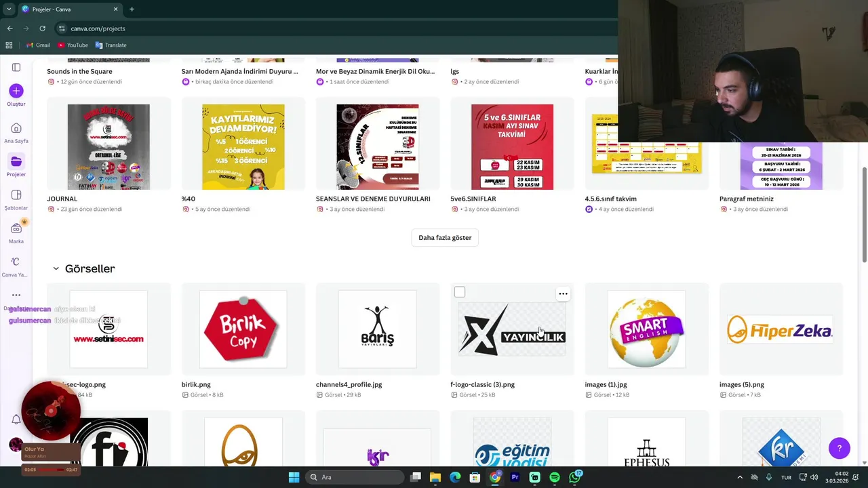
Task: Open the Translate bookmark
Action: [x=111, y=45]
